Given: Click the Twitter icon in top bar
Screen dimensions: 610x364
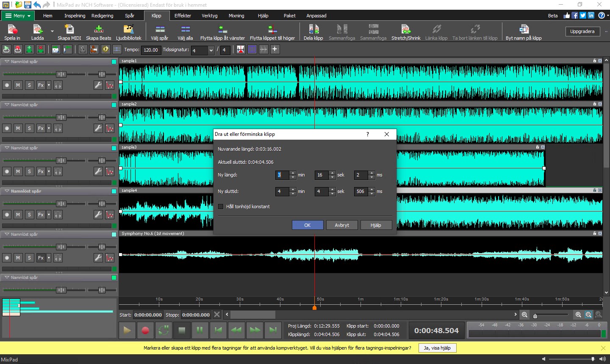Looking at the screenshot, I should (x=583, y=15).
